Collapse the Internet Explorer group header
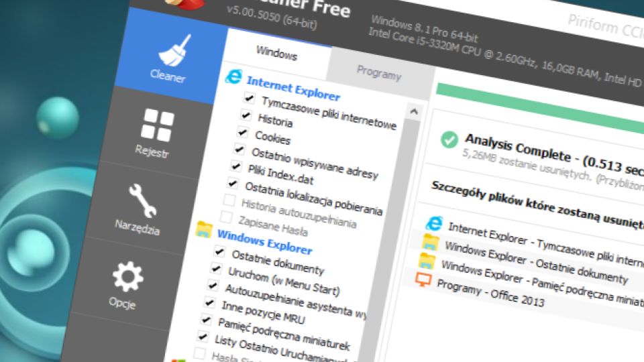Viewport: 644px width, 362px height. pos(293,88)
